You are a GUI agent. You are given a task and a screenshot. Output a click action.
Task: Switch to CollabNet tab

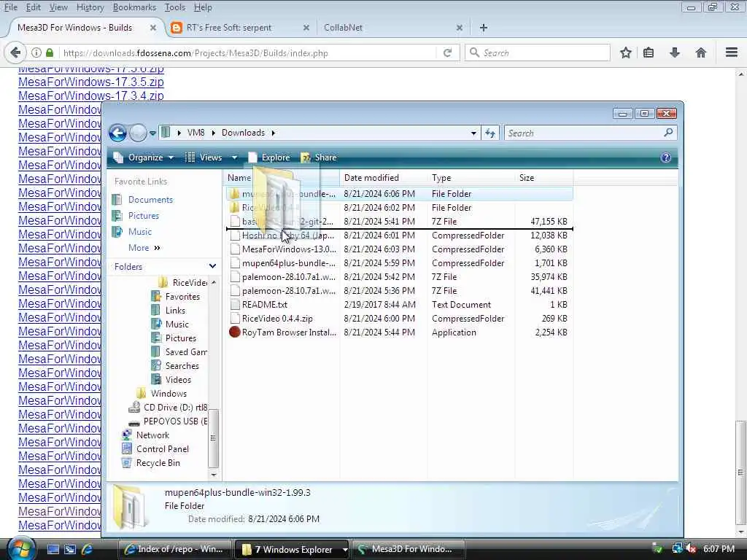[x=393, y=28]
